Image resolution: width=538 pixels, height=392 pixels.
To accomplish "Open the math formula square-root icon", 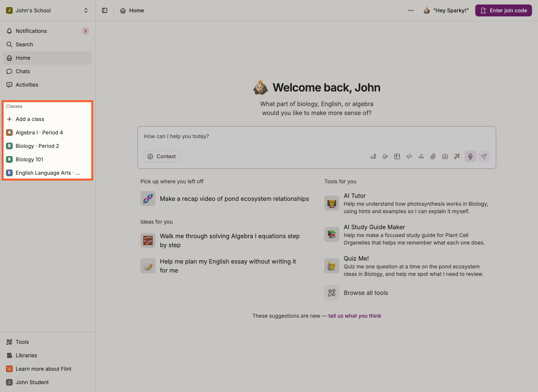I will (421, 156).
